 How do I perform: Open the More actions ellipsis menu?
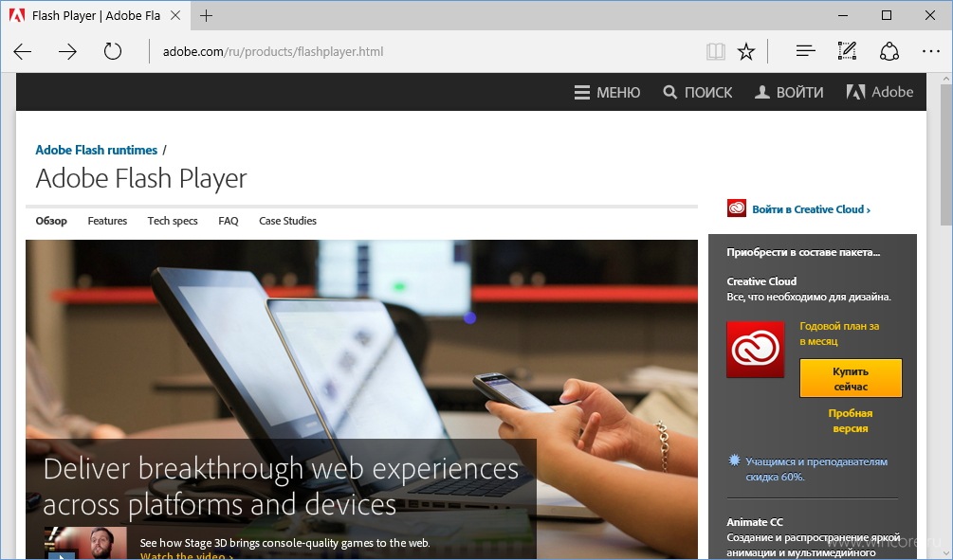(x=930, y=51)
